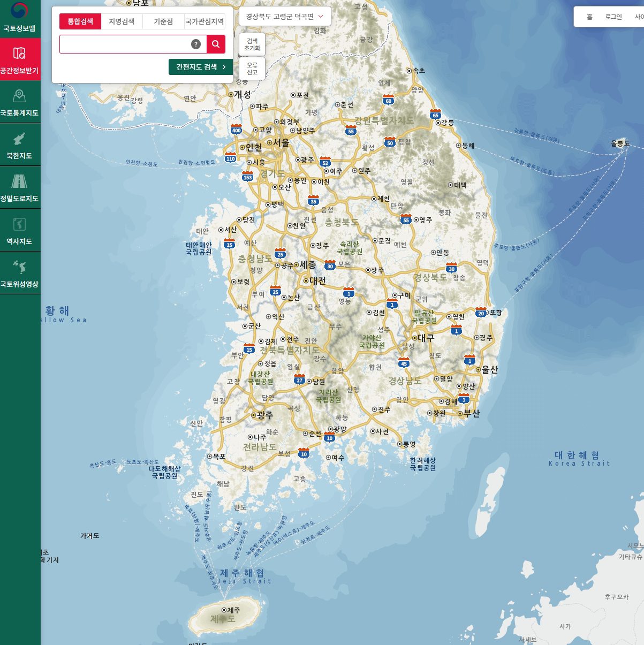
Task: Open 공간정보받기 in the sidebar
Action: pyautogui.click(x=20, y=59)
